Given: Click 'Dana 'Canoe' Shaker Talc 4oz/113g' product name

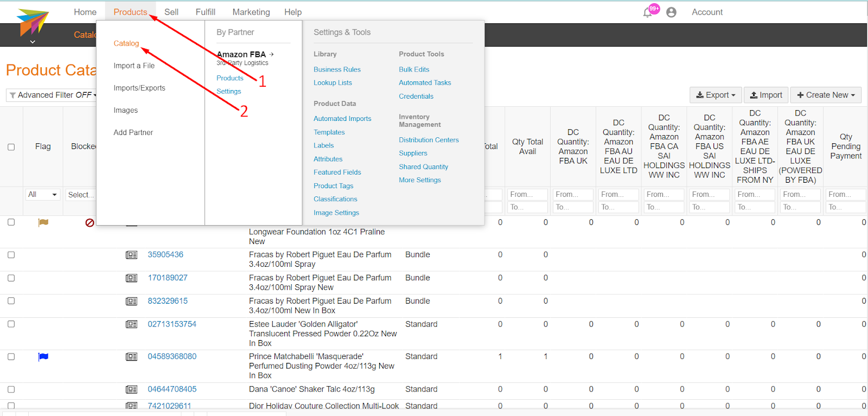Looking at the screenshot, I should click(312, 389).
